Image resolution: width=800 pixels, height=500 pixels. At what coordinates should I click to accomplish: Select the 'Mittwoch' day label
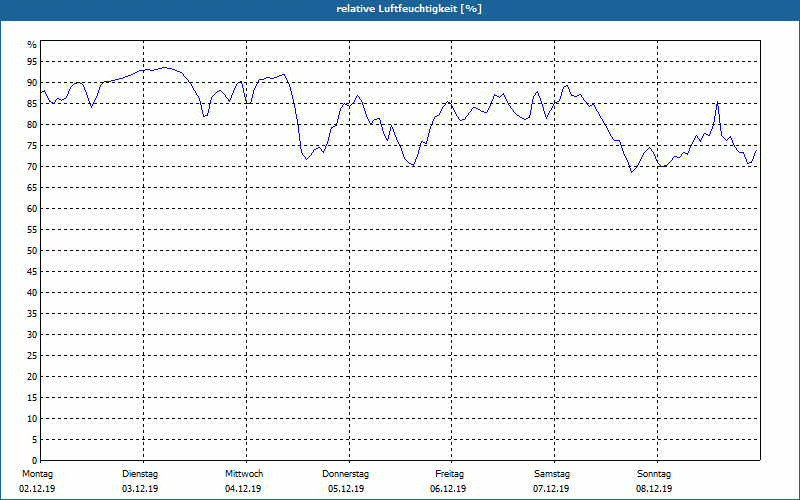tap(244, 474)
